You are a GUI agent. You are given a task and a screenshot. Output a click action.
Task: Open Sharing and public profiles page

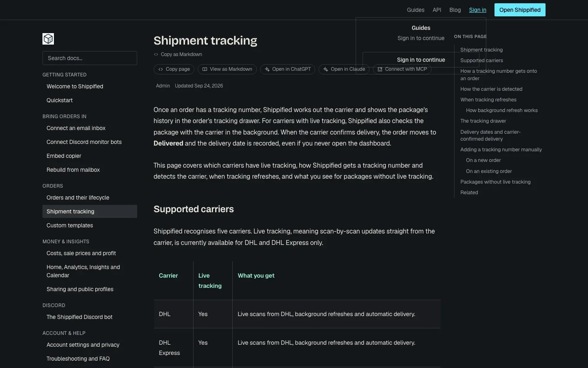[x=90, y=289]
